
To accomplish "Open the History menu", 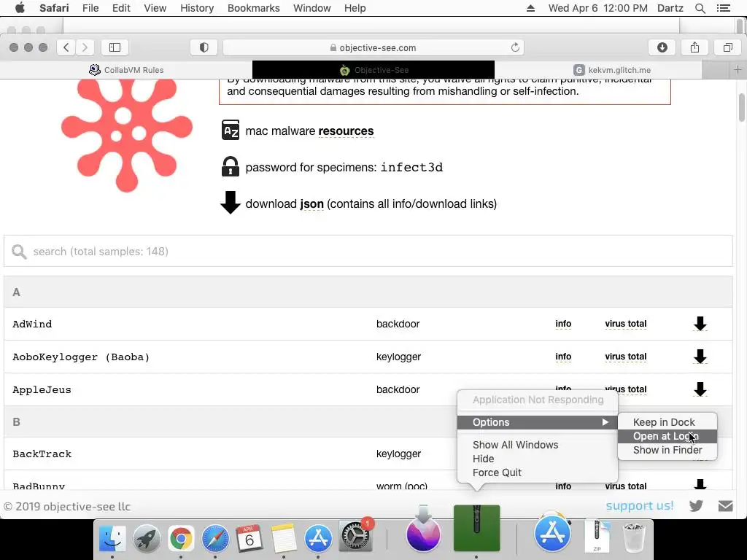I will point(197,8).
